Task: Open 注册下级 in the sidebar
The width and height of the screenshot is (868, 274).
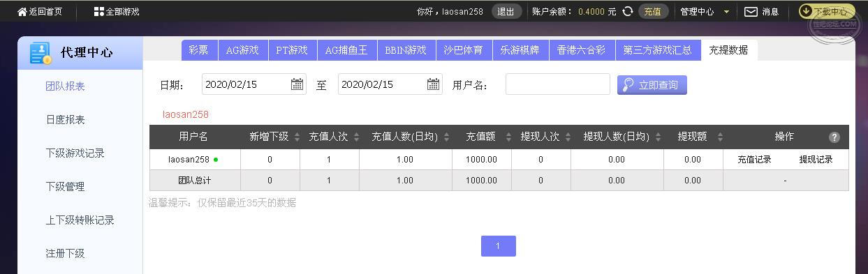Action: click(66, 254)
